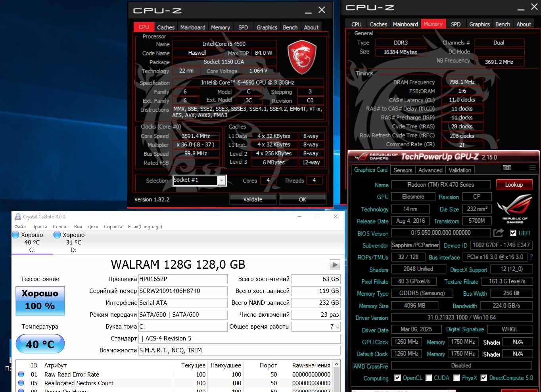Click the OK button in CPU-Z
The width and height of the screenshot is (541, 392).
303,199
